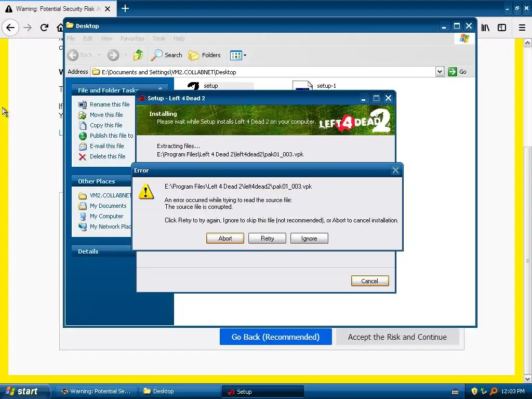Open a new browser tab
Screen dimensions: 532x399
pyautogui.click(x=125, y=8)
